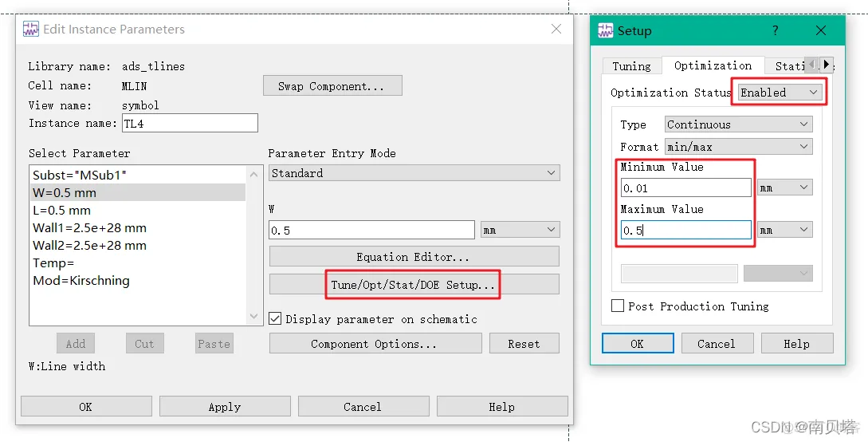
Task: Click the ADS icon in Edit Instance Parameters title bar
Action: click(x=30, y=29)
